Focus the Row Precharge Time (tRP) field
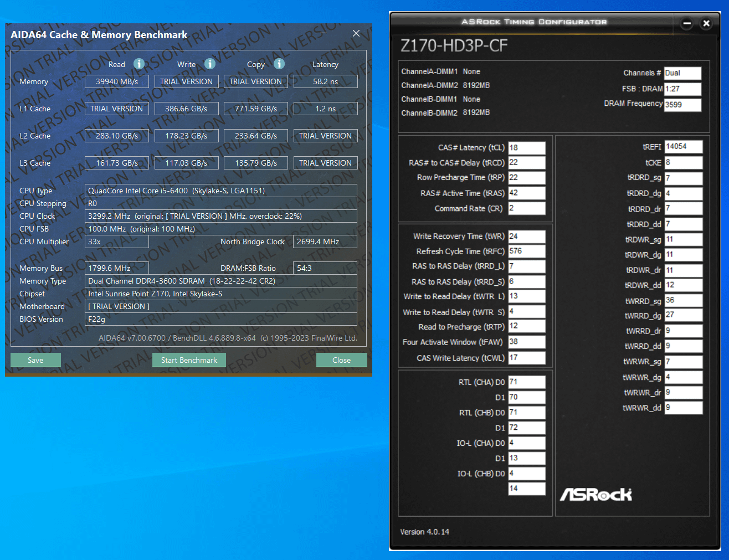Viewport: 729px width, 560px height. [x=527, y=178]
